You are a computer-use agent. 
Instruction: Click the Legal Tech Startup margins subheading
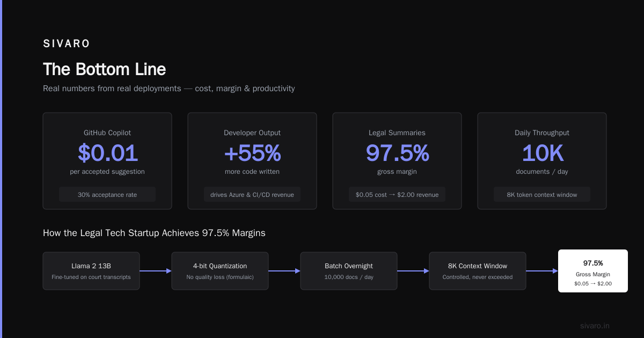pos(154,233)
